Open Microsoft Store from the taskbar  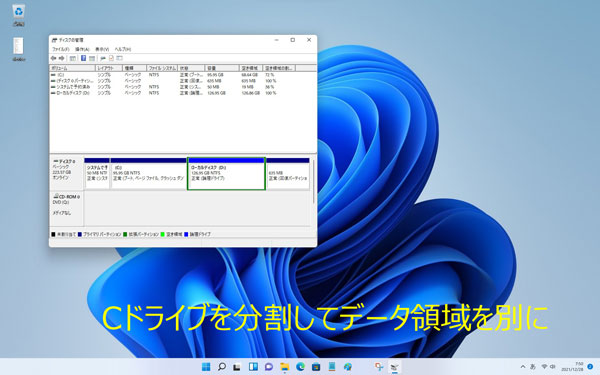(316, 367)
